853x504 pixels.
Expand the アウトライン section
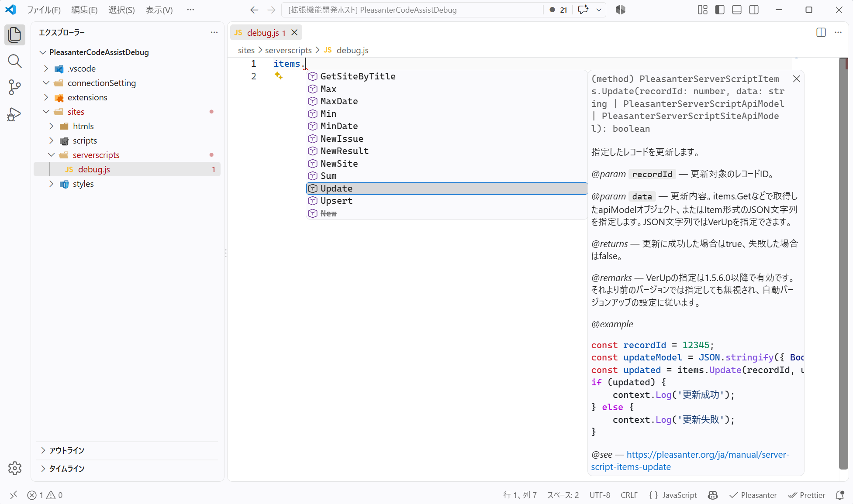coord(127,450)
